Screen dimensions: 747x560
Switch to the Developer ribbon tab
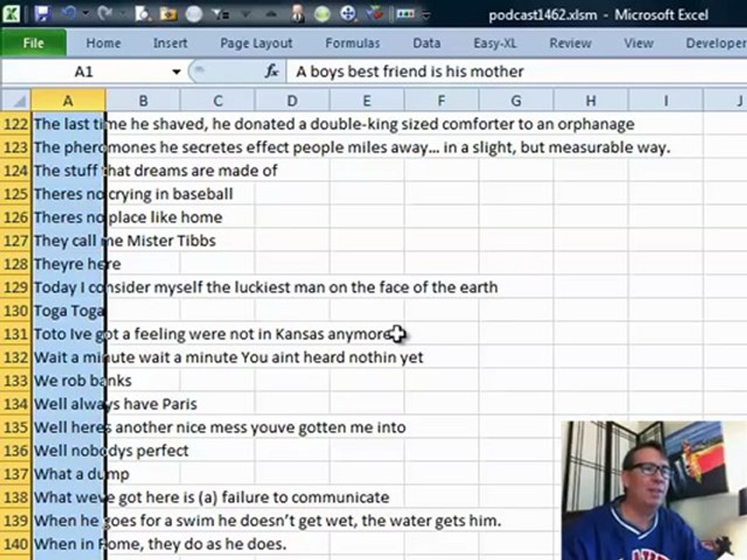(x=716, y=44)
